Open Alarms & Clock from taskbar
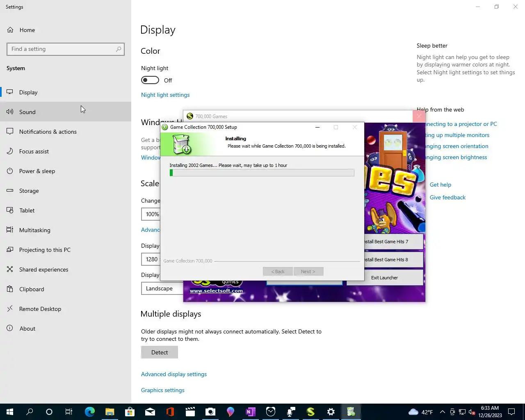 (x=270, y=412)
